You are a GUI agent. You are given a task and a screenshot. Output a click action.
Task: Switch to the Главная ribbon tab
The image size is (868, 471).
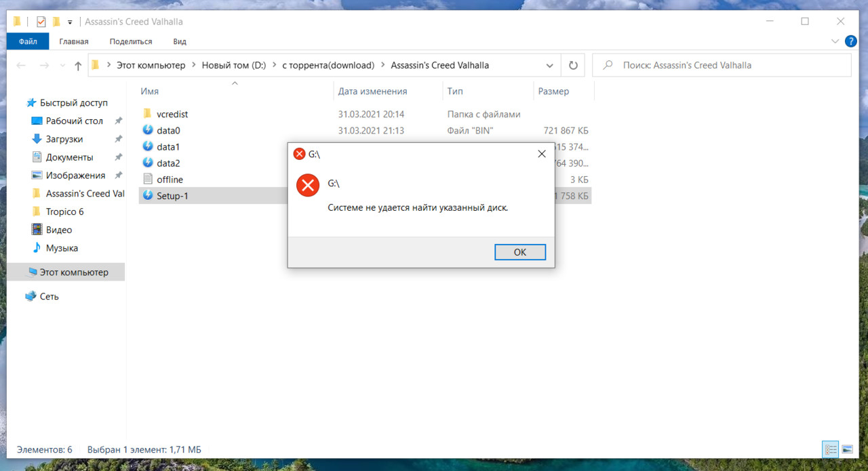tap(74, 41)
